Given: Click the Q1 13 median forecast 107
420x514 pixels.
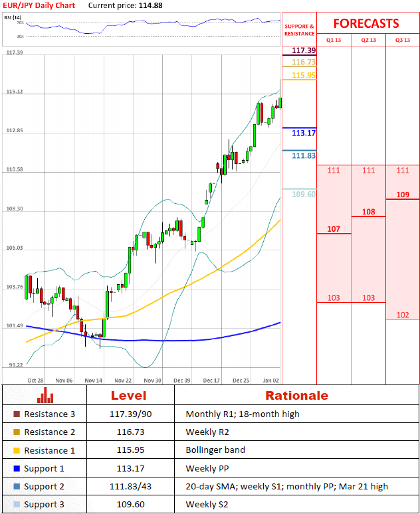Looking at the screenshot, I should 334,229.
